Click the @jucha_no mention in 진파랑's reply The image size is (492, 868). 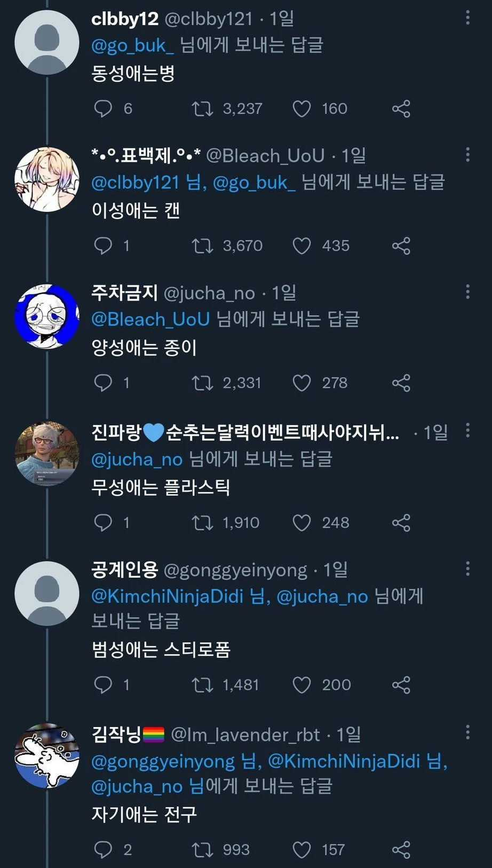pyautogui.click(x=137, y=459)
